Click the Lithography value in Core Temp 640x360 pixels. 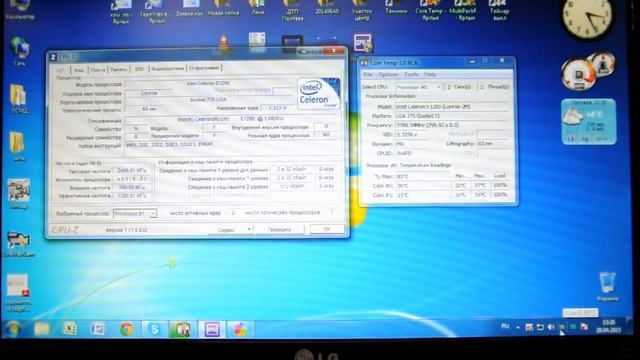[x=493, y=144]
